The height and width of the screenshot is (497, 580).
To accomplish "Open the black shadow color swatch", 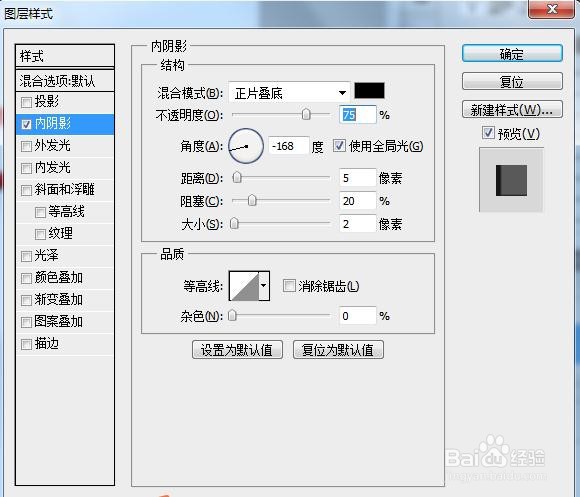I will 369,91.
